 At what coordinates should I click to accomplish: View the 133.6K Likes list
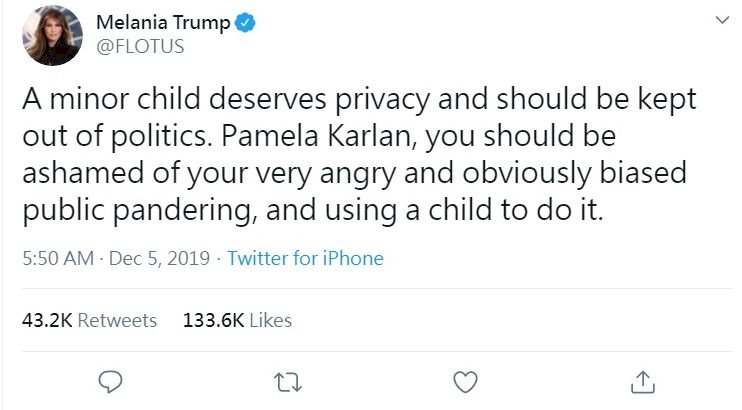[238, 321]
